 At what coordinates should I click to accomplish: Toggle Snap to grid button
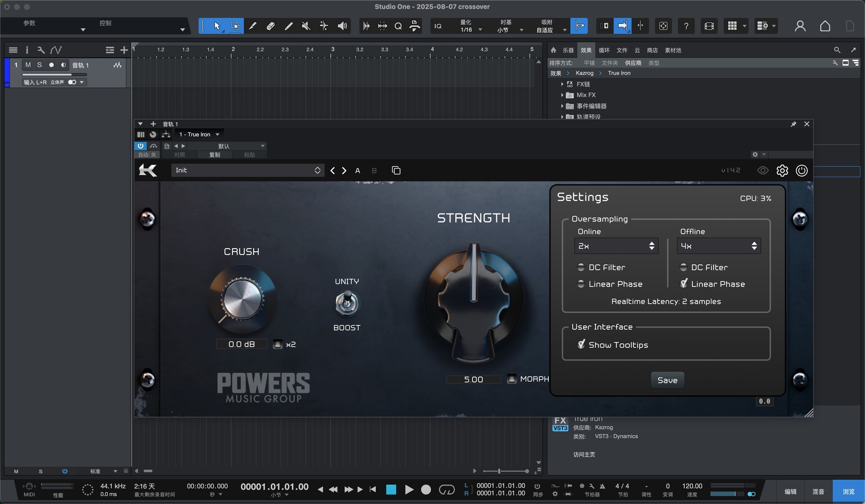coord(579,26)
